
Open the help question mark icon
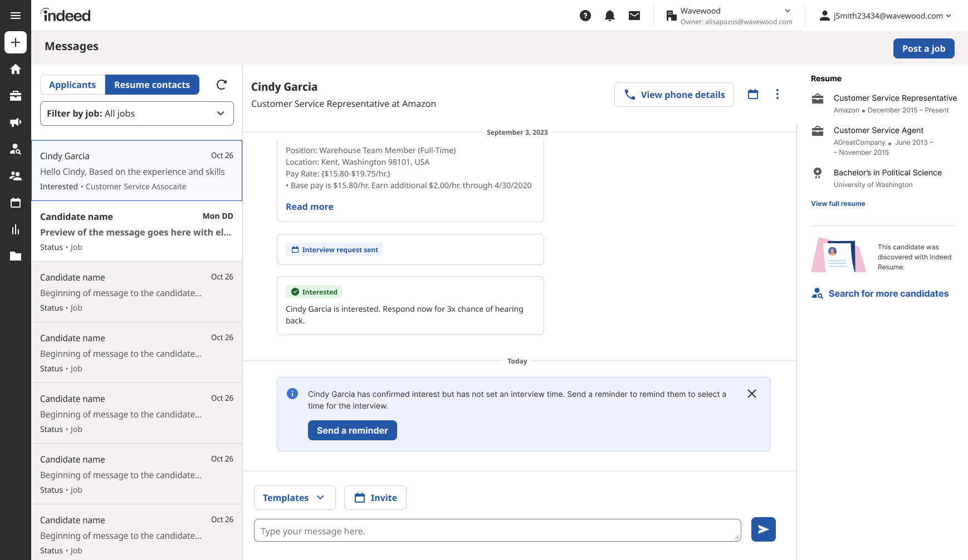[x=585, y=16]
